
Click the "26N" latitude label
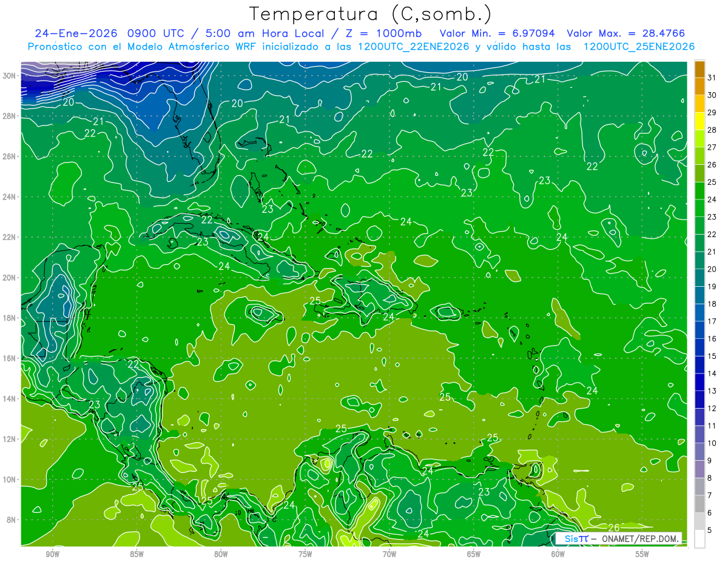pos(9,156)
